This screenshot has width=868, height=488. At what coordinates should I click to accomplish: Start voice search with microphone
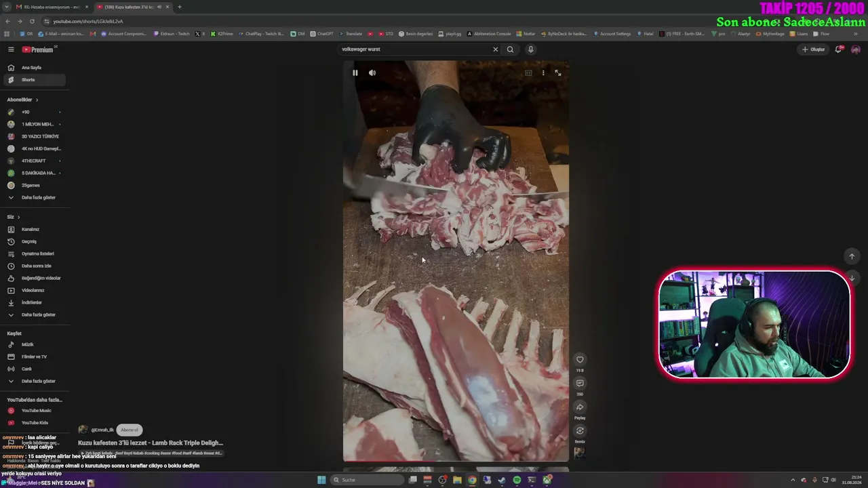pos(531,49)
